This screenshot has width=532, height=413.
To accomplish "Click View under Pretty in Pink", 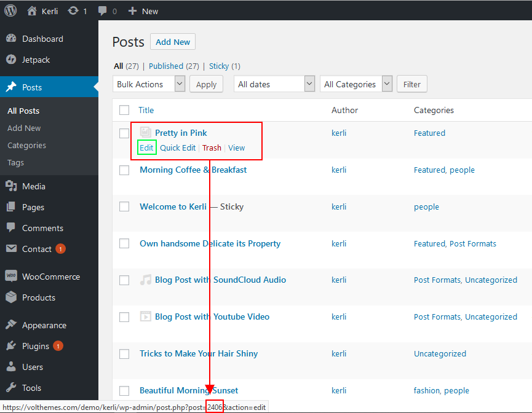I will (x=237, y=148).
